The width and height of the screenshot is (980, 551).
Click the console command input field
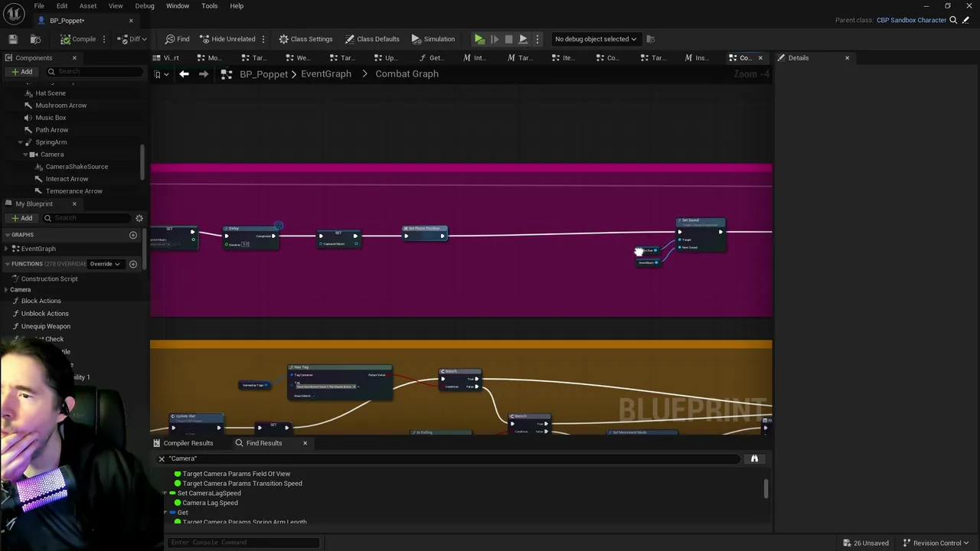(x=243, y=543)
